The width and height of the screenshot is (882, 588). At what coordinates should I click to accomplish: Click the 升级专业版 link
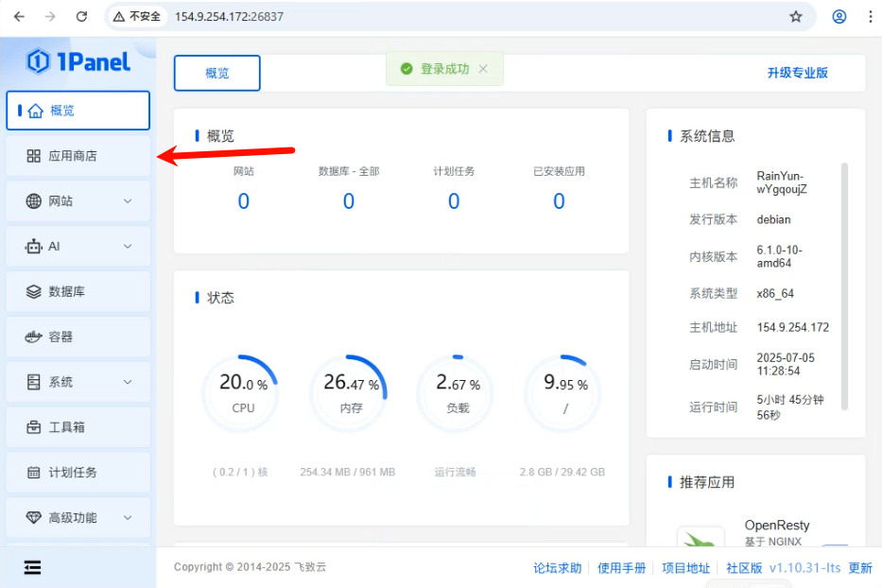(798, 73)
